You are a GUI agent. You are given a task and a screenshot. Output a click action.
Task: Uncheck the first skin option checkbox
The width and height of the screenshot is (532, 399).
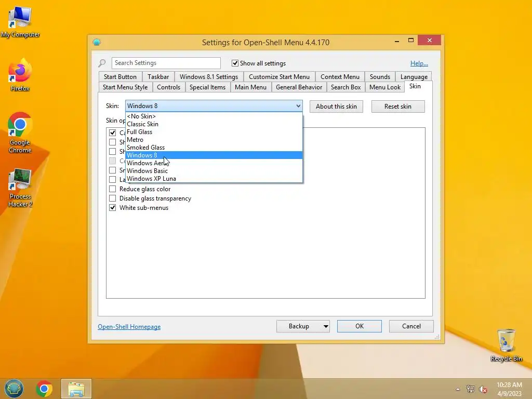point(113,132)
